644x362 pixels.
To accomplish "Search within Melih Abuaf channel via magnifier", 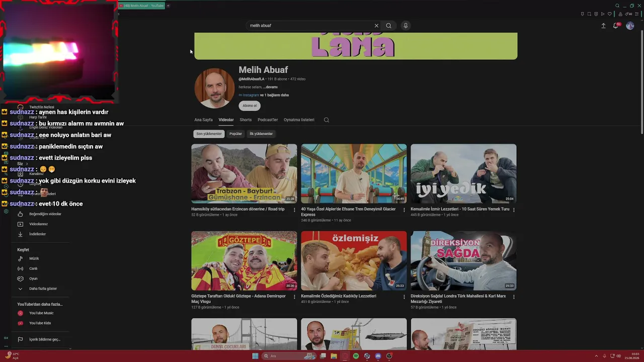I will [327, 120].
